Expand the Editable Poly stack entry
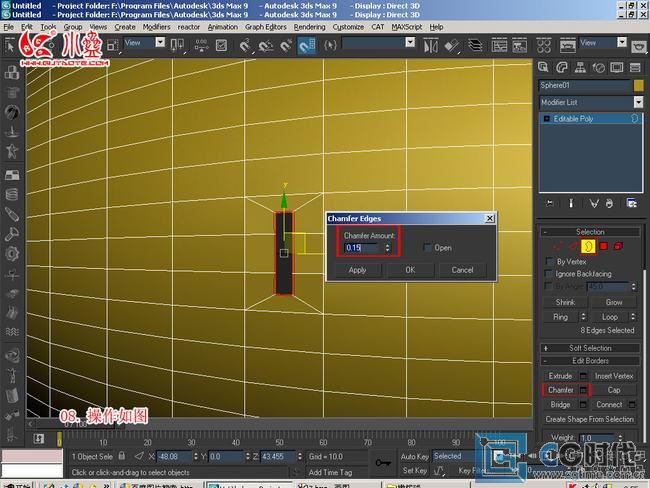Image resolution: width=650 pixels, height=488 pixels. 546,119
